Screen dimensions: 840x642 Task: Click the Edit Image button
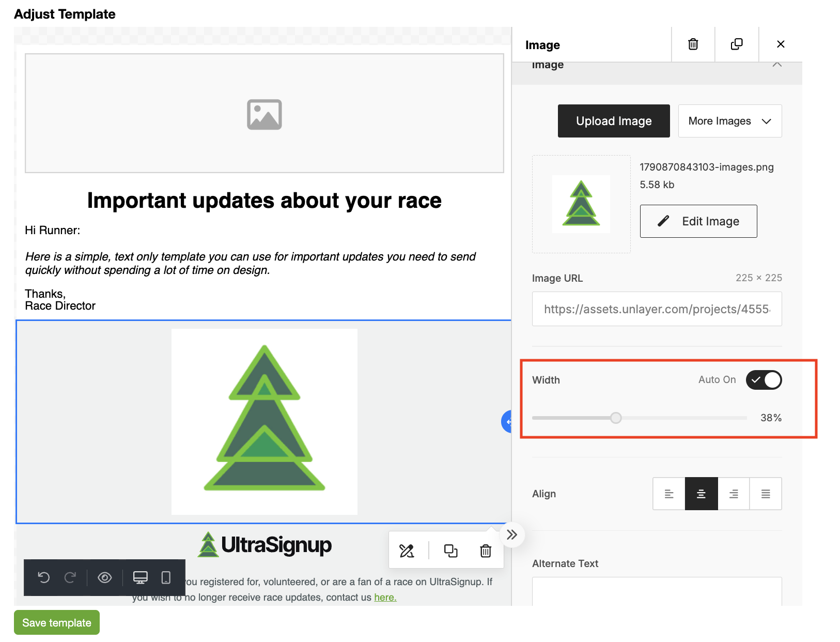(x=698, y=221)
